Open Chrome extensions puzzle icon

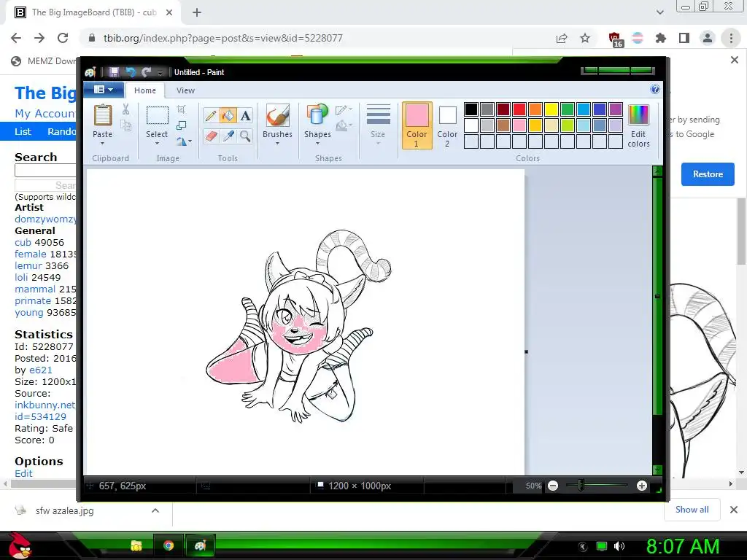(x=660, y=38)
